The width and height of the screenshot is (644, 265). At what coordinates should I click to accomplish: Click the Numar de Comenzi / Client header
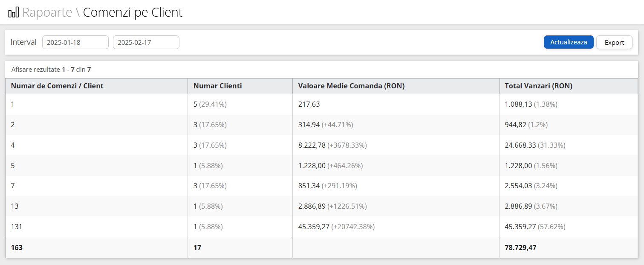[57, 86]
